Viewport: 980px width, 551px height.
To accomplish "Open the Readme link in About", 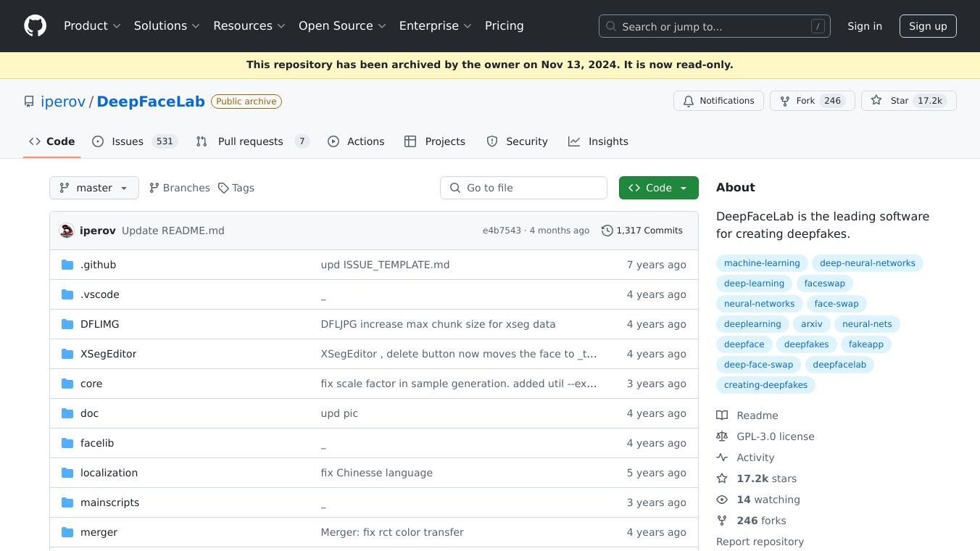I will 757,415.
